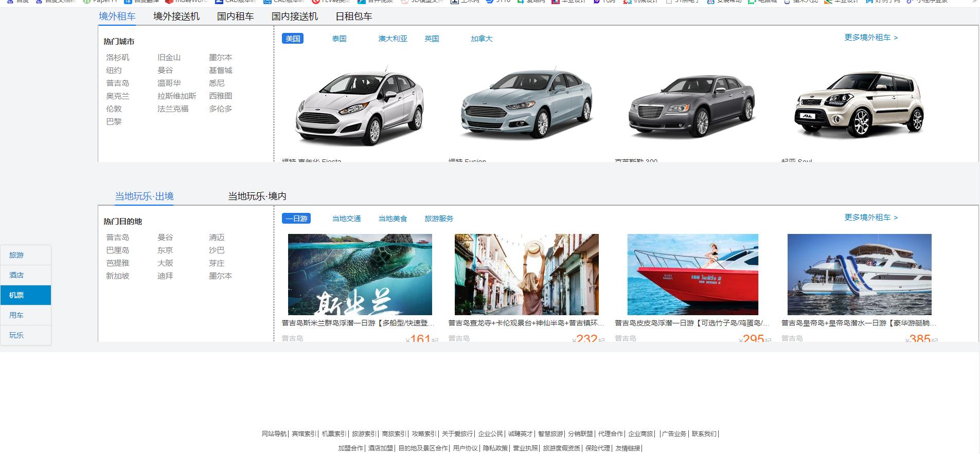This screenshot has width=980, height=454.
Task: Open 普吉岛斯米兰群岛浮潜一日游 tour title
Action: tap(359, 323)
